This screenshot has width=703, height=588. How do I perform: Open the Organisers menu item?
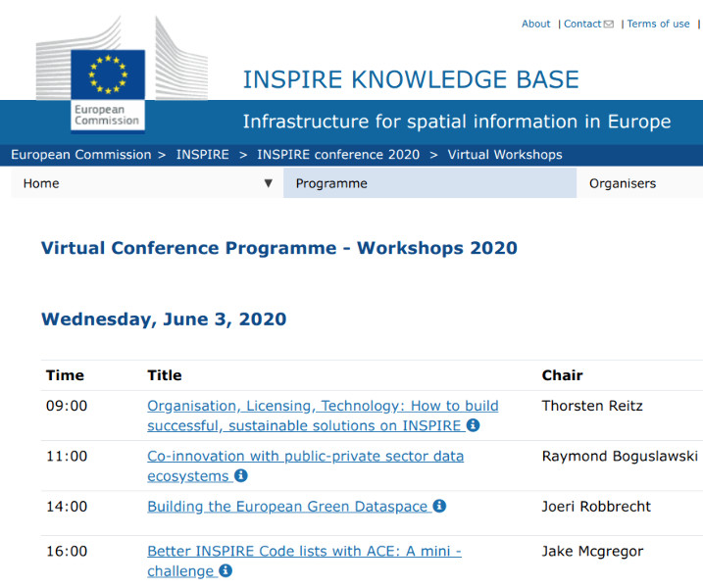[x=623, y=183]
